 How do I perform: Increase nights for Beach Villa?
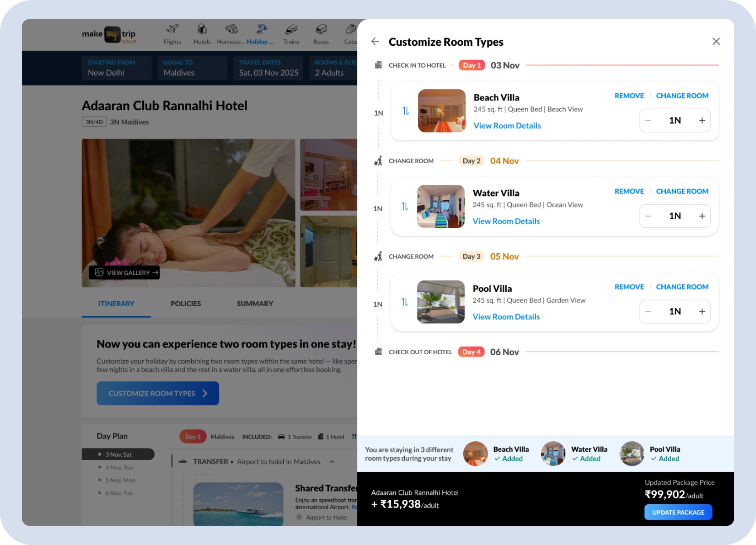(702, 121)
